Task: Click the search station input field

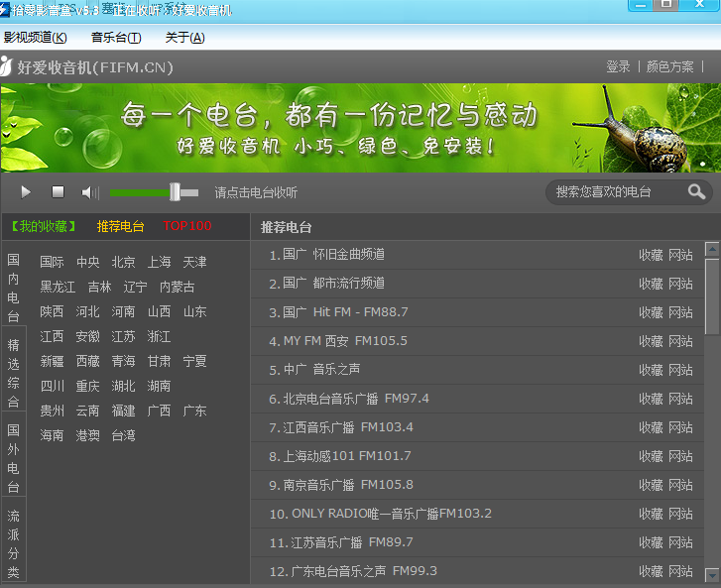Action: (x=615, y=192)
